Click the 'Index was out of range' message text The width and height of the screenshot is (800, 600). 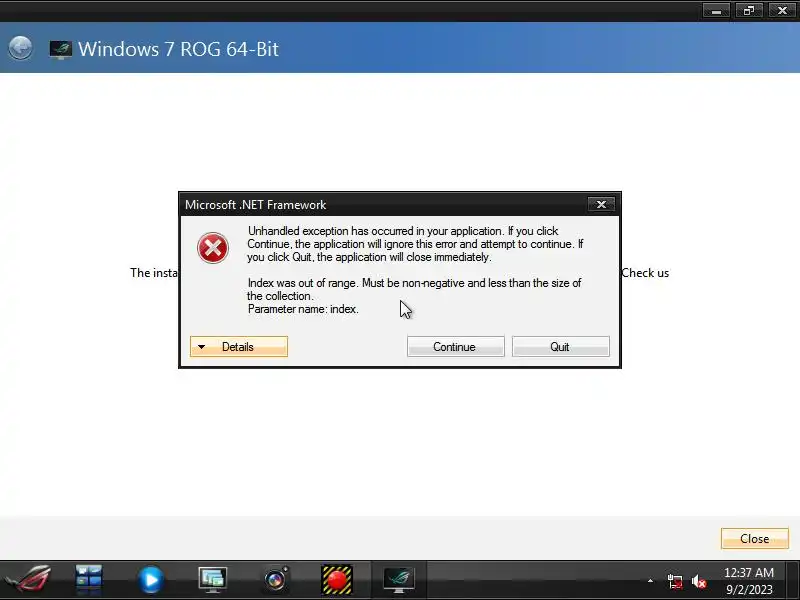click(414, 289)
